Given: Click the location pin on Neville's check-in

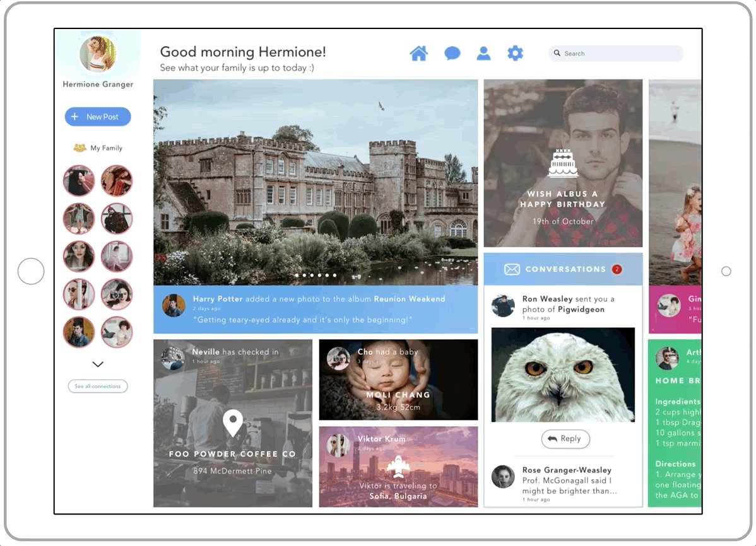Looking at the screenshot, I should click(x=233, y=423).
